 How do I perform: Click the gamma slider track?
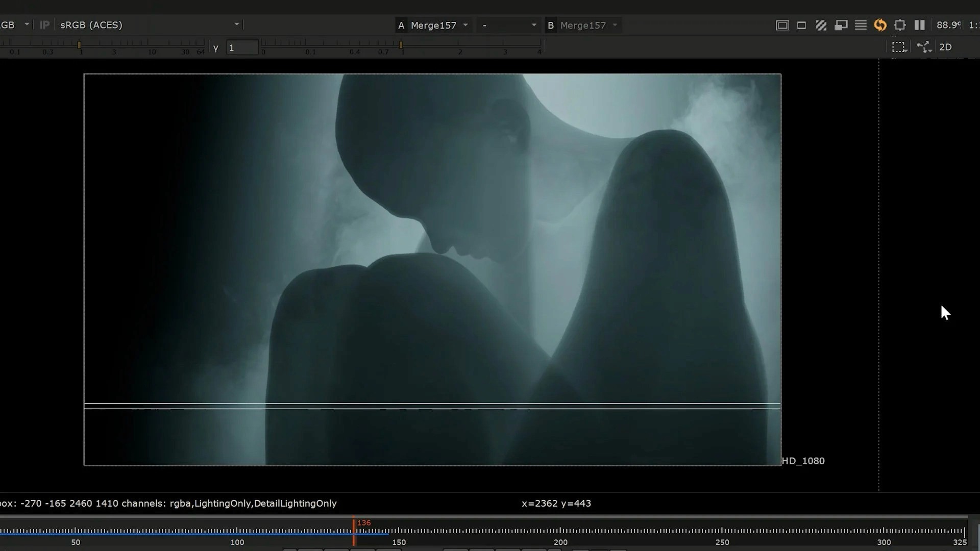click(459, 46)
